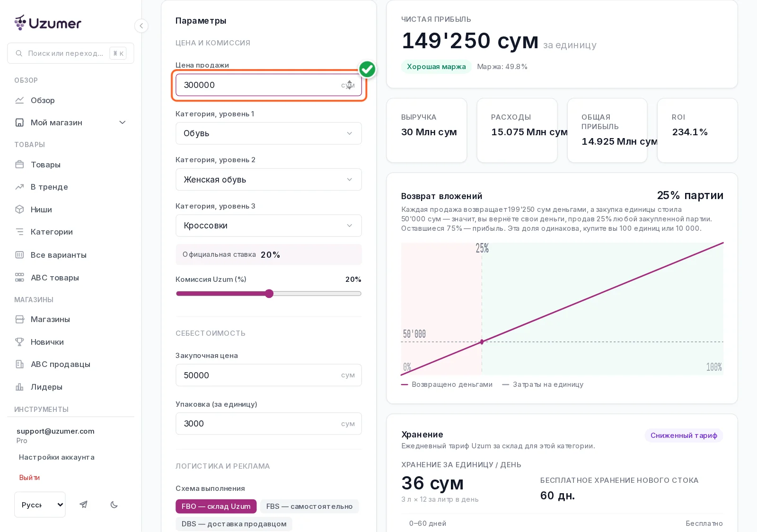Image resolution: width=757 pixels, height=532 pixels.
Task: Click Выйти to log out
Action: point(29,478)
